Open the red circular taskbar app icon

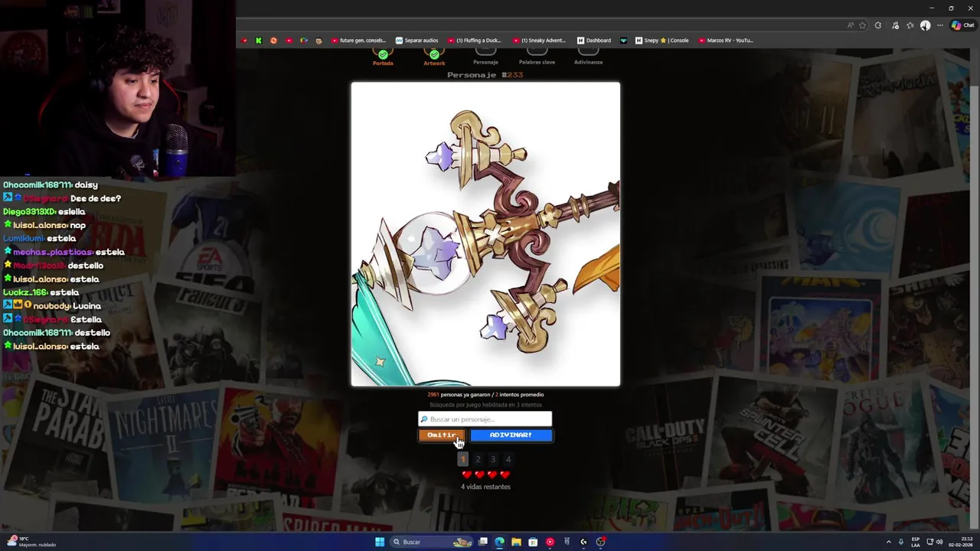tap(550, 542)
